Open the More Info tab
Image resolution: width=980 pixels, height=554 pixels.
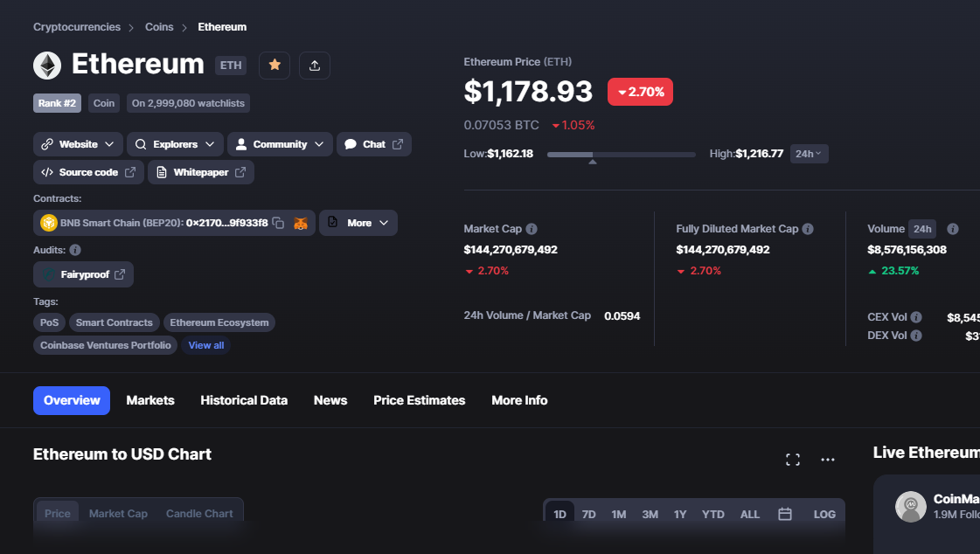click(x=519, y=400)
